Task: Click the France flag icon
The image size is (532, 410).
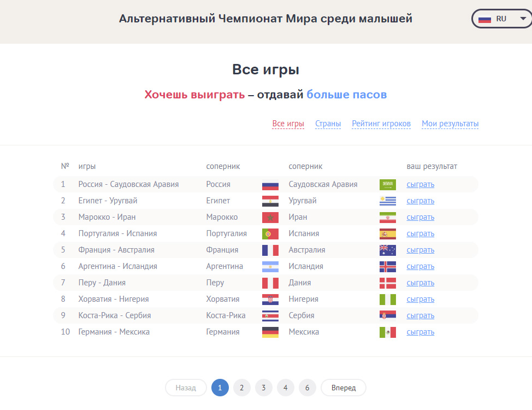Action: tap(270, 250)
